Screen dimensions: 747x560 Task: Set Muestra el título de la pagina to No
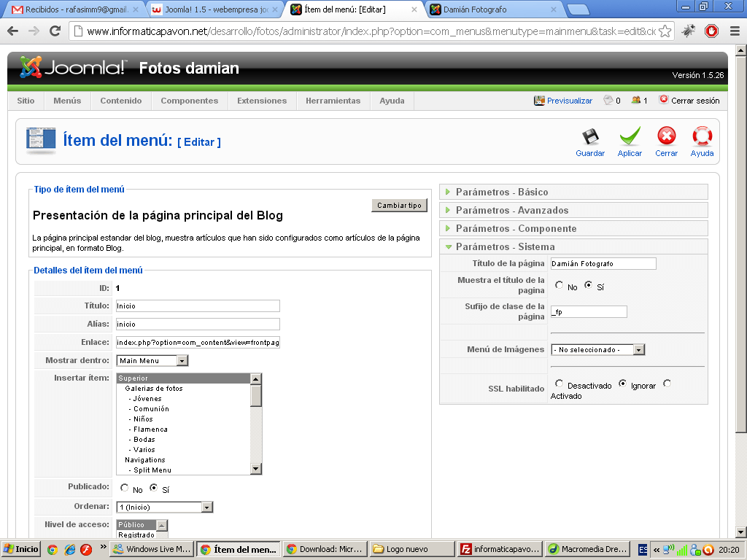pyautogui.click(x=559, y=285)
